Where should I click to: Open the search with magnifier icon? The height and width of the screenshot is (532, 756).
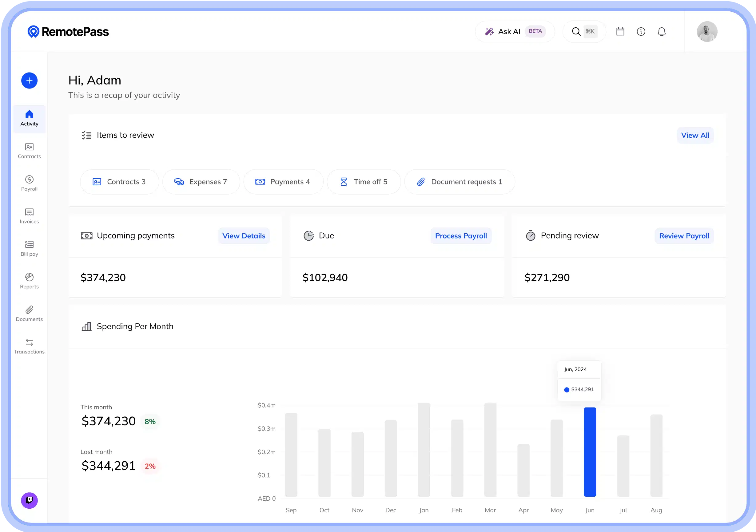(576, 32)
